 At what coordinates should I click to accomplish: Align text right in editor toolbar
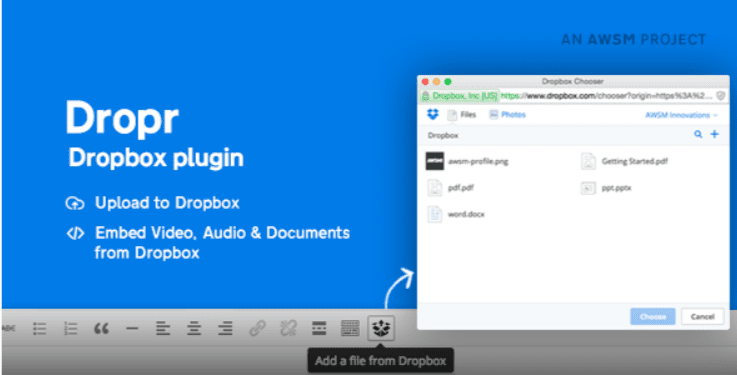click(x=225, y=328)
